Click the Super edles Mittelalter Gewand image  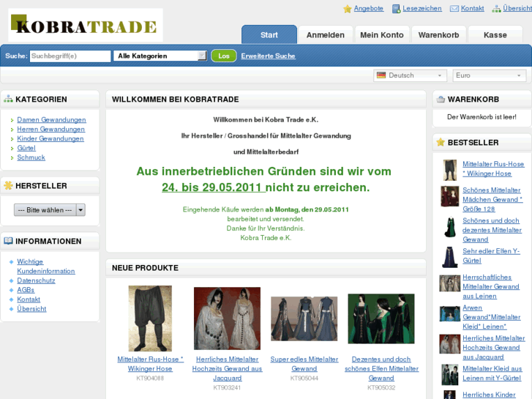pyautogui.click(x=304, y=318)
